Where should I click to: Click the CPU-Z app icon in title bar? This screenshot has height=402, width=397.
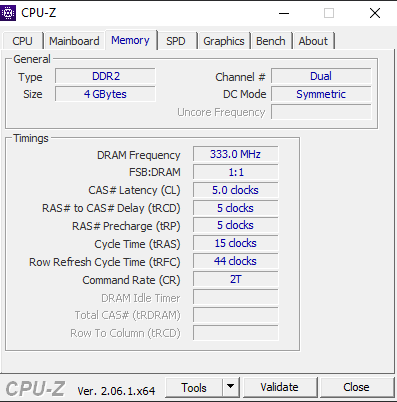[x=8, y=13]
